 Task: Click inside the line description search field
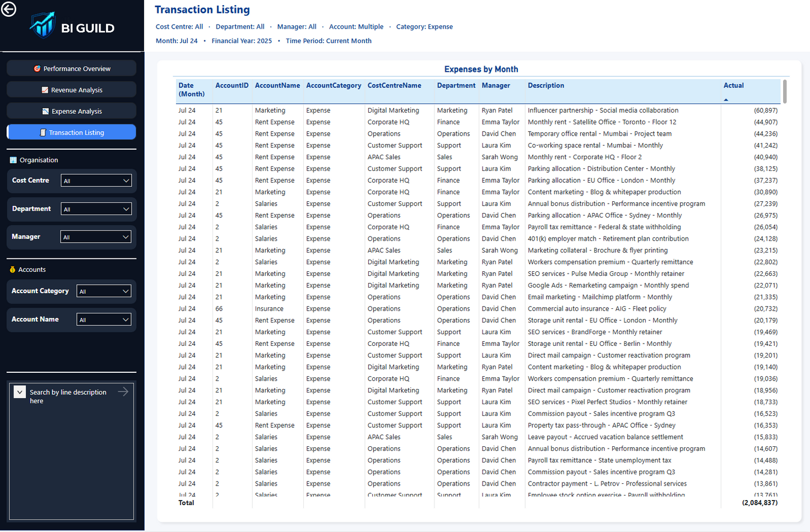[x=67, y=396]
